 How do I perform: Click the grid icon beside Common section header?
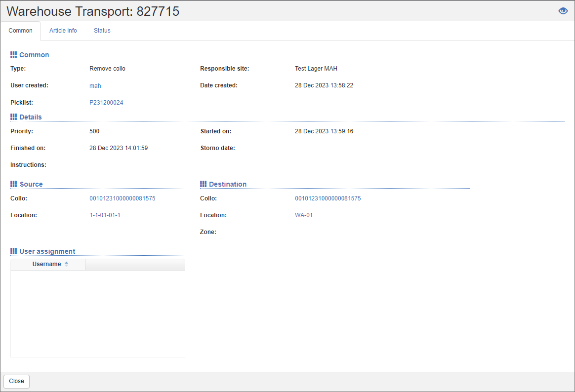14,54
